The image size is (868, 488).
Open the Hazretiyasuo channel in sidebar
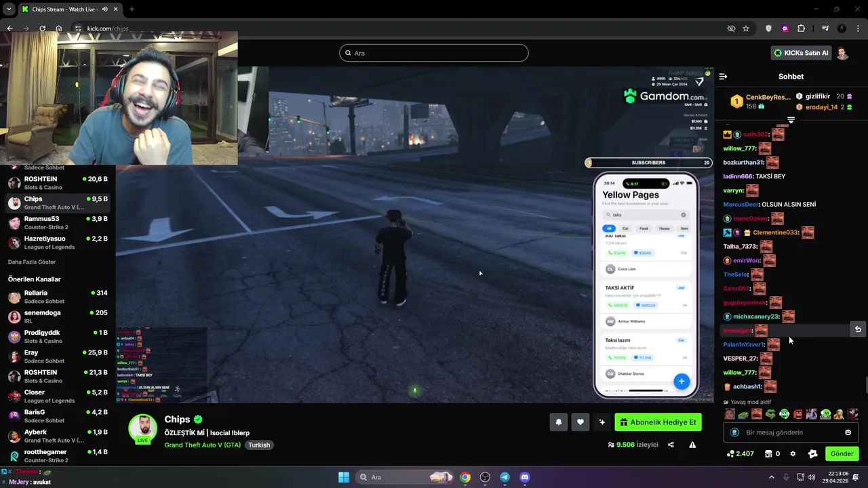58,243
